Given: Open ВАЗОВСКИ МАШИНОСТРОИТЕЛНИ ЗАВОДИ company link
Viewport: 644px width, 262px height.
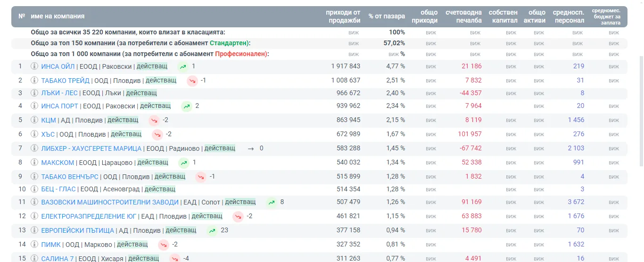Looking at the screenshot, I should [x=110, y=202].
